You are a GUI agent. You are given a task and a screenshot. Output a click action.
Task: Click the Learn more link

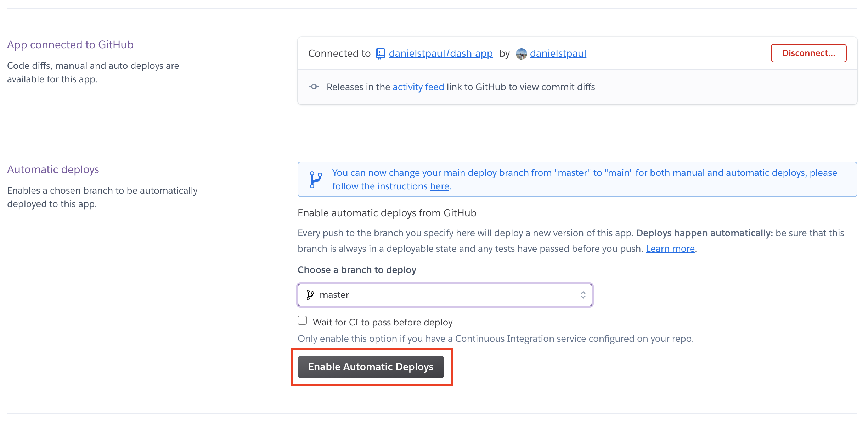[x=670, y=249]
